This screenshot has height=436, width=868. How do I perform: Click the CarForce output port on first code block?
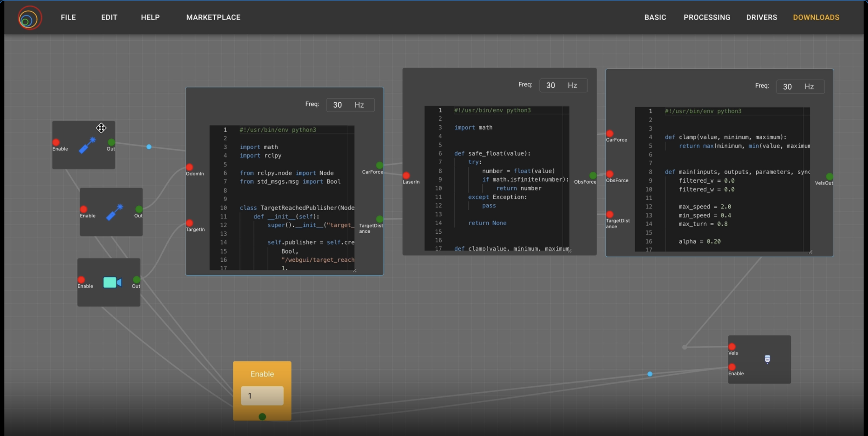click(380, 165)
